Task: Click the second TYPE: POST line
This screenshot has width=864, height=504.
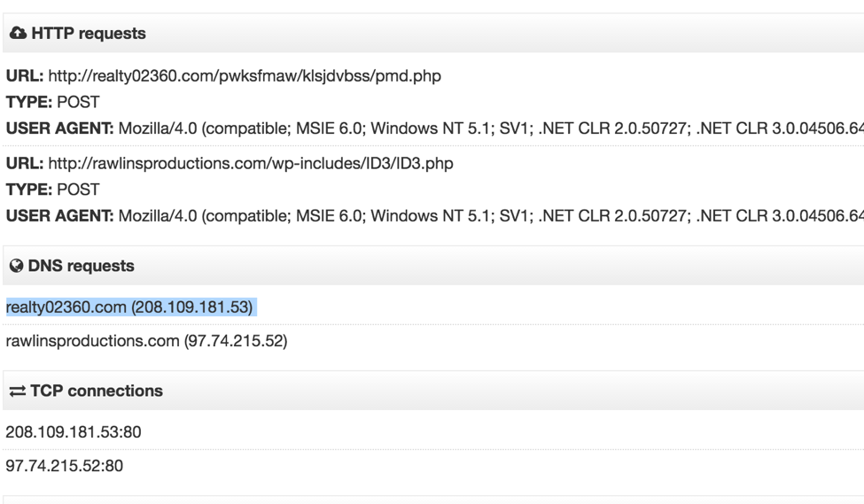Action: [53, 190]
